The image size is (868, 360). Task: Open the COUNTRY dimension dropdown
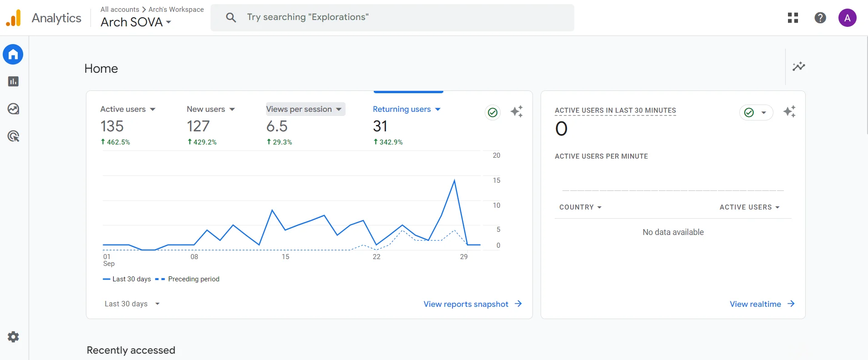pos(581,207)
